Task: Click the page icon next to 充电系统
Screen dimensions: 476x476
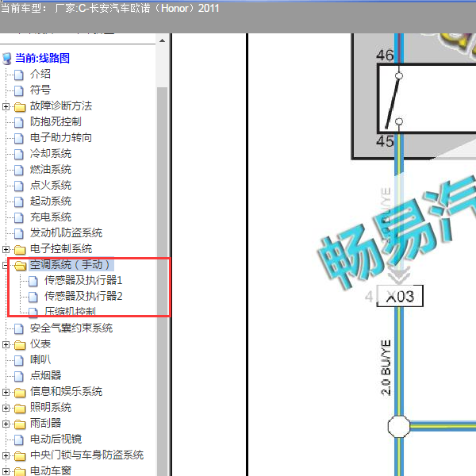Action: click(x=19, y=217)
